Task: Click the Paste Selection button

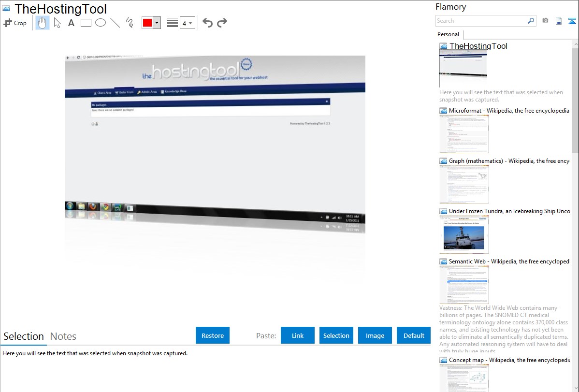Action: point(336,335)
